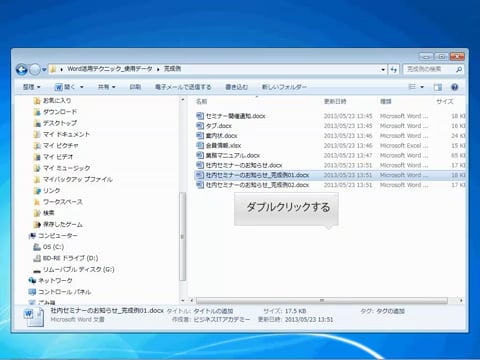Click the large Word document icon in details pane
The image size is (480, 360).
(34, 317)
